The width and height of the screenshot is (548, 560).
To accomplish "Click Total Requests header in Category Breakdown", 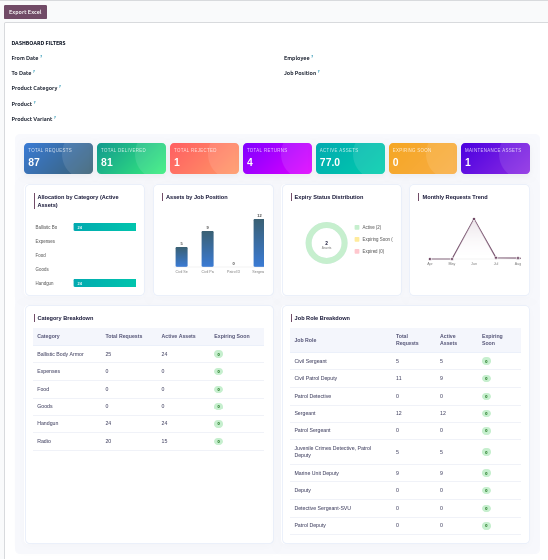I will (124, 336).
